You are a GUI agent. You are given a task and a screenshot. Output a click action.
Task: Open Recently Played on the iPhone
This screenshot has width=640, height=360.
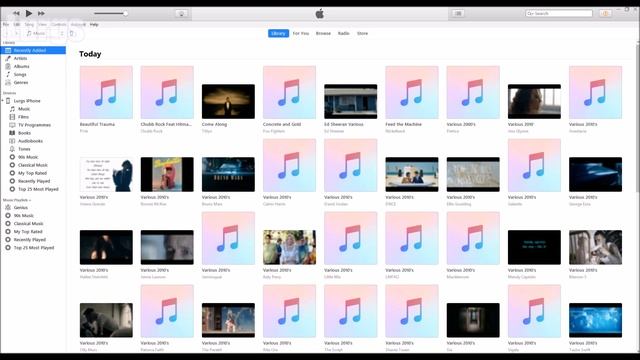tap(33, 181)
